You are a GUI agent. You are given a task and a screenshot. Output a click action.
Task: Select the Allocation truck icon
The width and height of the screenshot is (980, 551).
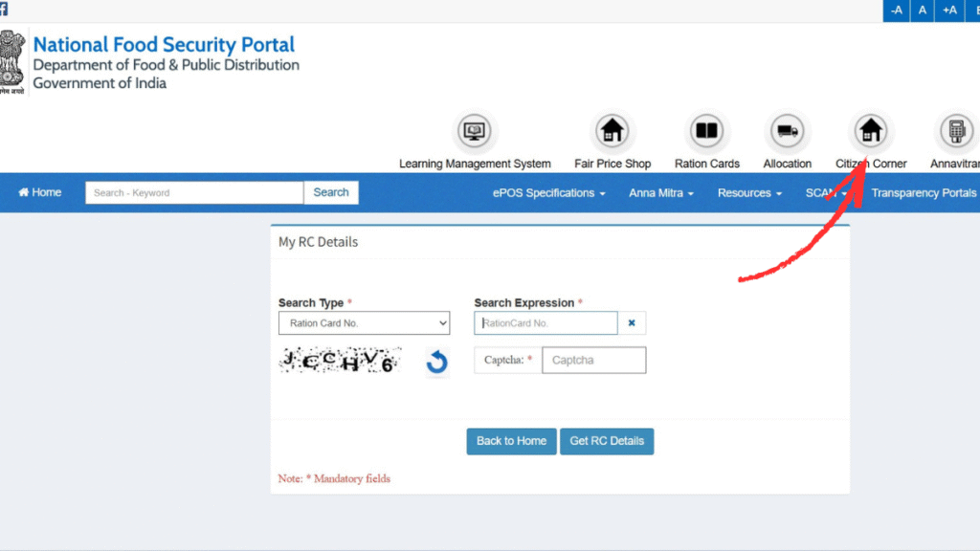click(788, 131)
